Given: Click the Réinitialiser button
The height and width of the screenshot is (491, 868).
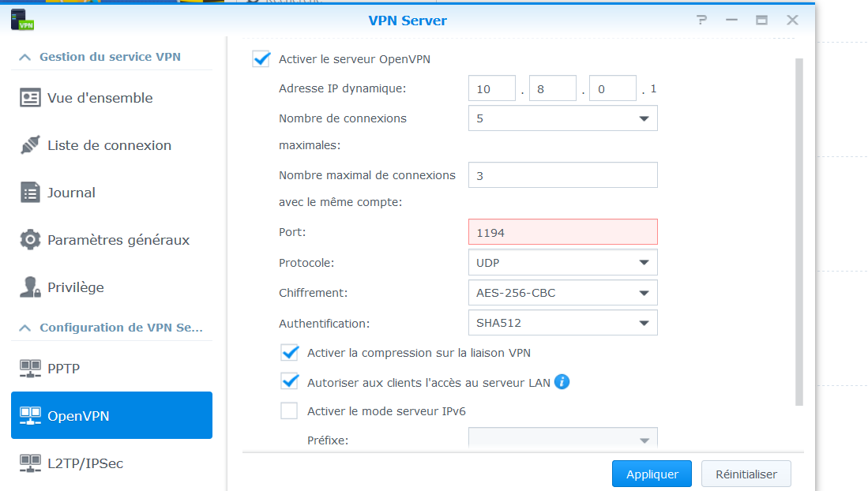Looking at the screenshot, I should tap(746, 474).
